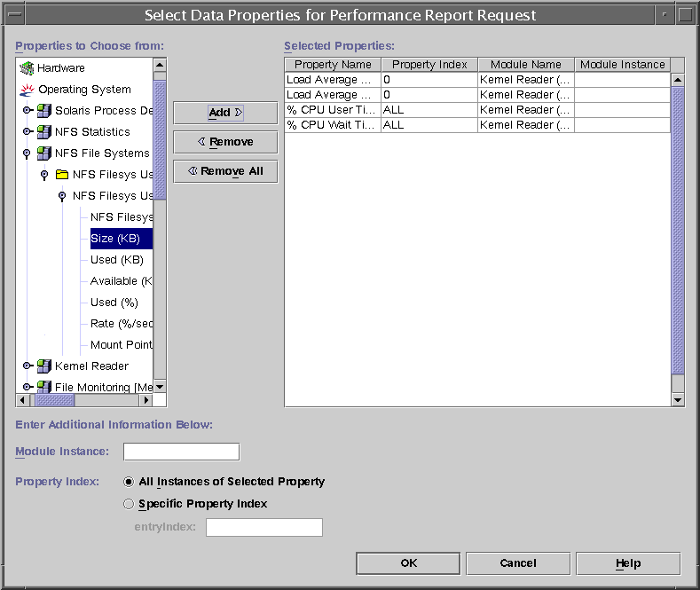Image resolution: width=700 pixels, height=590 pixels.
Task: Select the Rate (%/sec) tree item
Action: point(122,324)
